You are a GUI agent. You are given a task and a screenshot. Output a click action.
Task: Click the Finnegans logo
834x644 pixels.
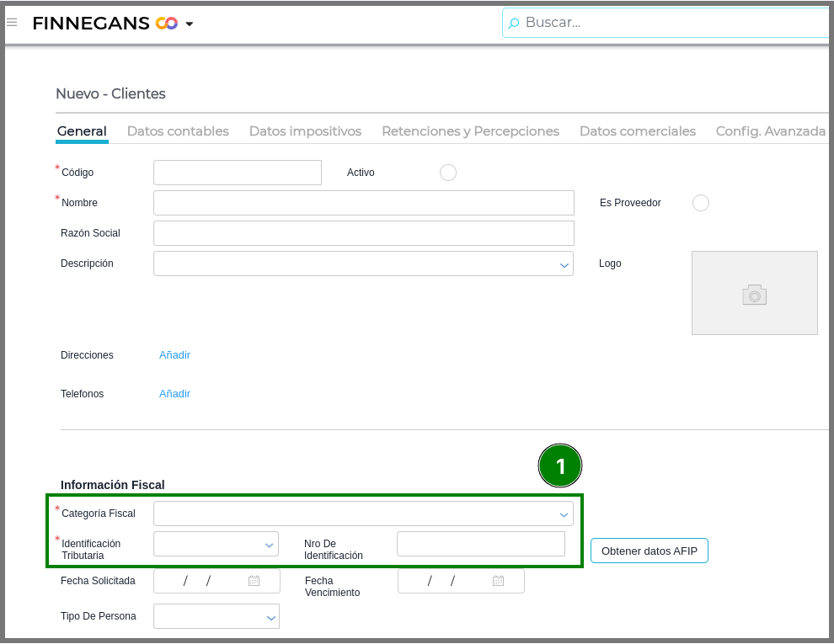pyautogui.click(x=104, y=24)
